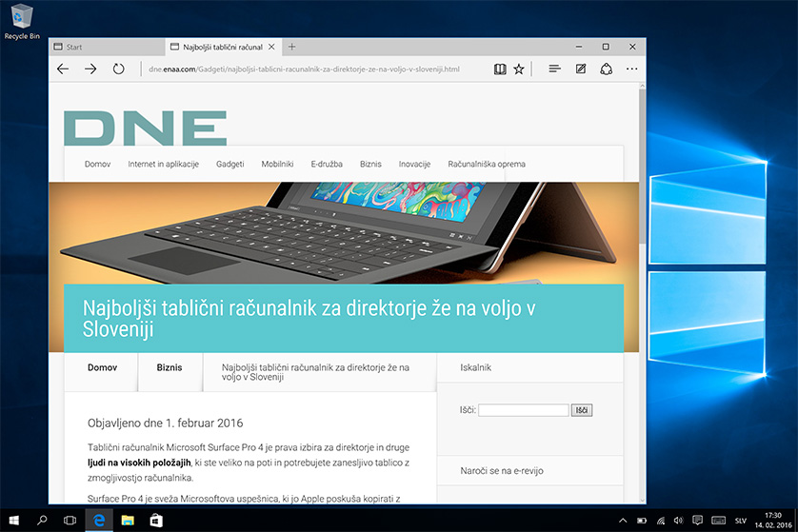The width and height of the screenshot is (798, 532).
Task: Open the Store from the taskbar
Action: tap(156, 521)
